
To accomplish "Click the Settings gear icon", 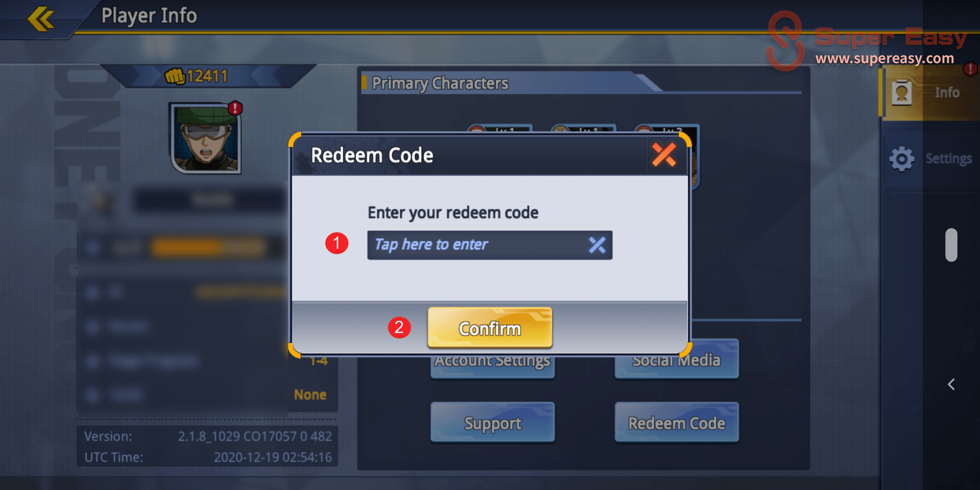I will [x=902, y=159].
